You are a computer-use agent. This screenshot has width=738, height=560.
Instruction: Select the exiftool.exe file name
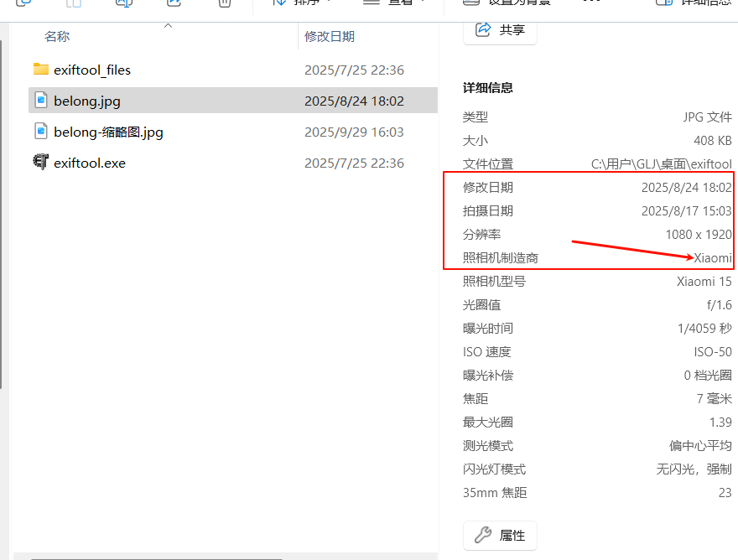[x=90, y=163]
